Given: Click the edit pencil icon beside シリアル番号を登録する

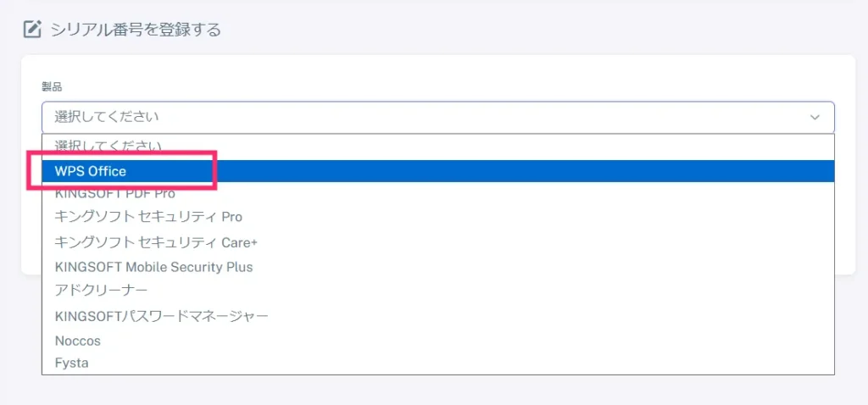Looking at the screenshot, I should tap(32, 29).
